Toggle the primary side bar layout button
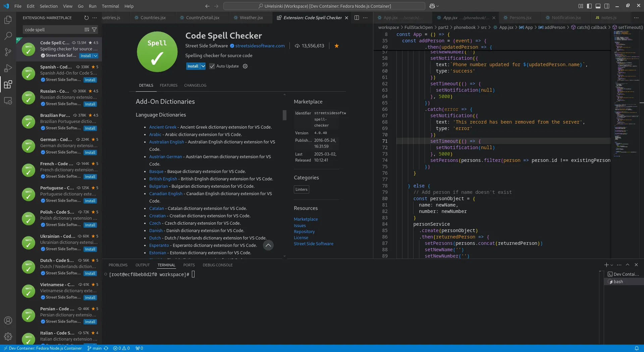This screenshot has width=644, height=352. point(589,6)
